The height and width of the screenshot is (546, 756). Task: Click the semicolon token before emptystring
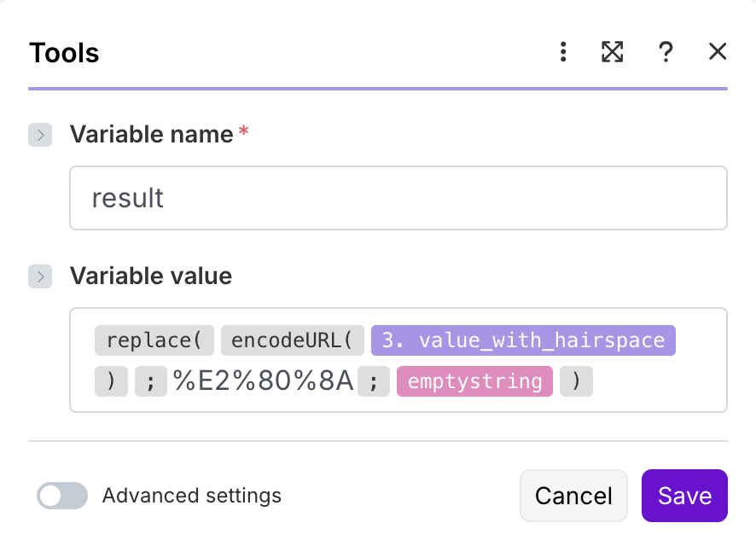(374, 380)
